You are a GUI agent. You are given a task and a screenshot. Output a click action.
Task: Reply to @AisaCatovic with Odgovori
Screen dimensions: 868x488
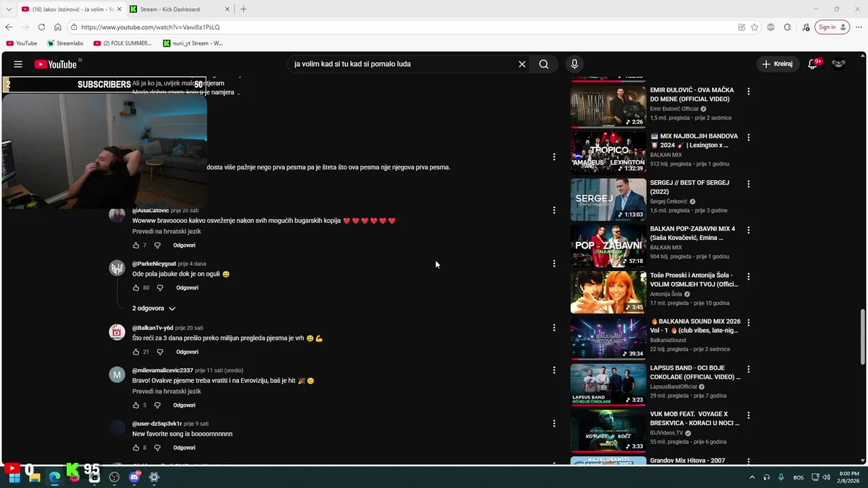pyautogui.click(x=184, y=245)
